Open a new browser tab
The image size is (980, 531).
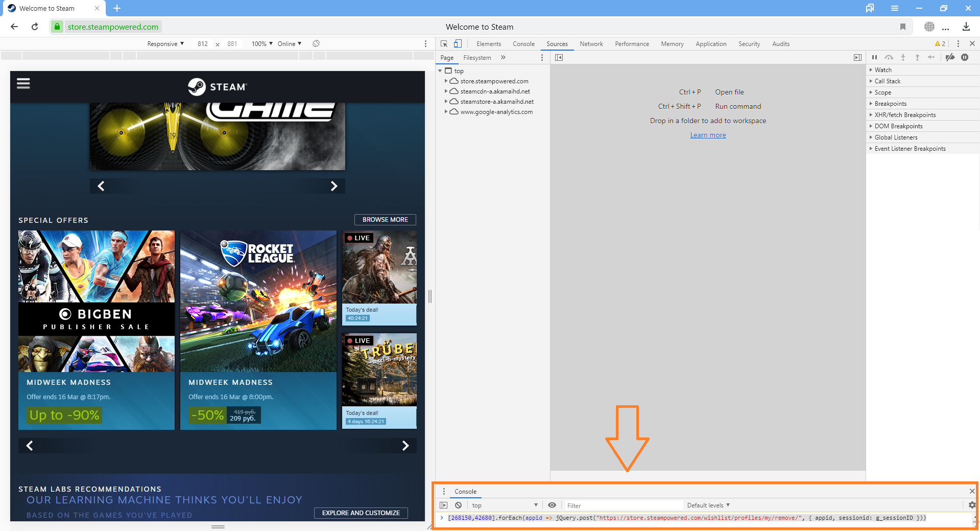pos(117,8)
